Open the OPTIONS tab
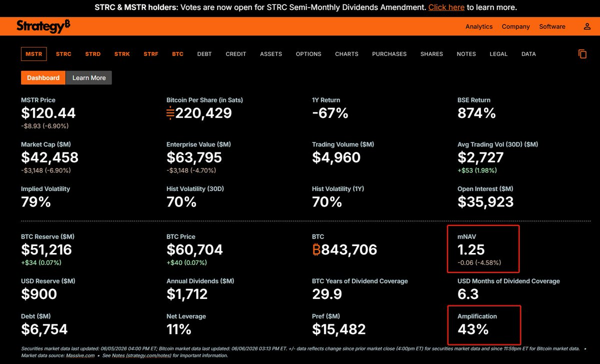This screenshot has width=600, height=364. (x=308, y=54)
